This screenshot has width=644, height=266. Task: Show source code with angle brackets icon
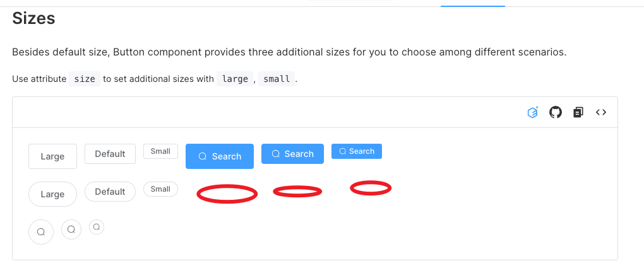coord(601,112)
